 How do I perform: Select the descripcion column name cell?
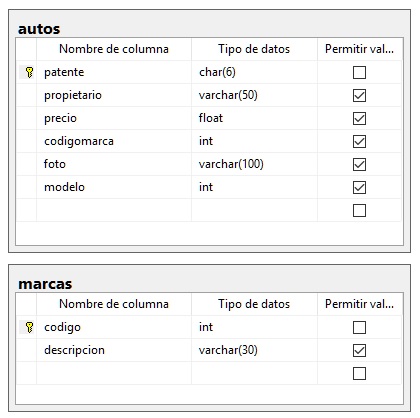114,350
